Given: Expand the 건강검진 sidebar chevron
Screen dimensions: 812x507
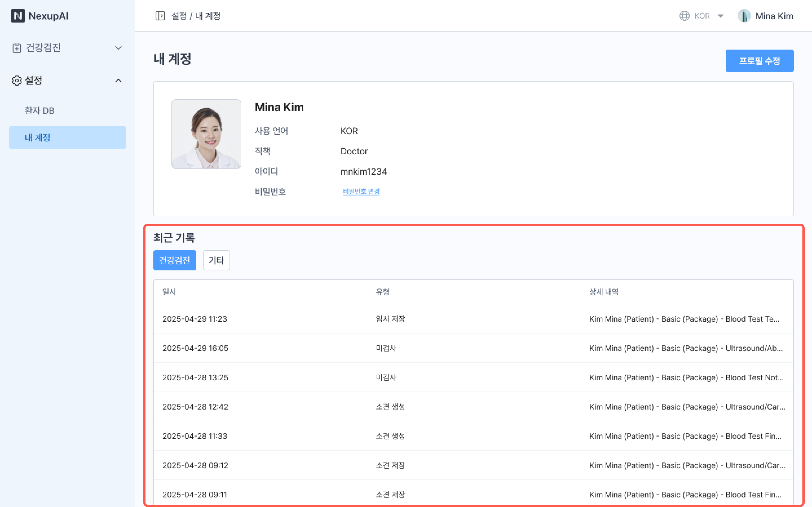Looking at the screenshot, I should tap(118, 48).
